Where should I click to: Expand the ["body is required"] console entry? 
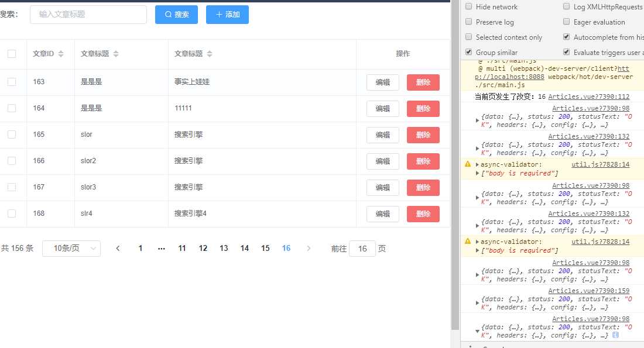(478, 173)
